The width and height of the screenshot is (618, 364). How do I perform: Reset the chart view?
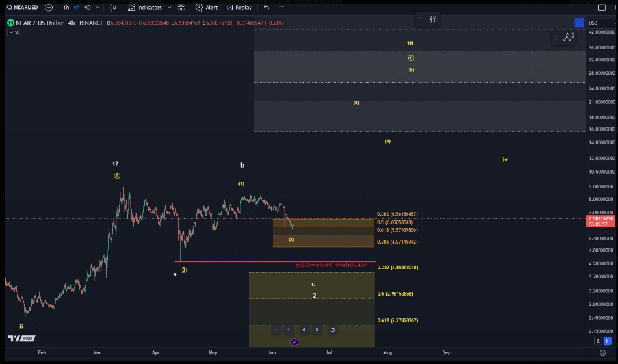click(x=332, y=330)
